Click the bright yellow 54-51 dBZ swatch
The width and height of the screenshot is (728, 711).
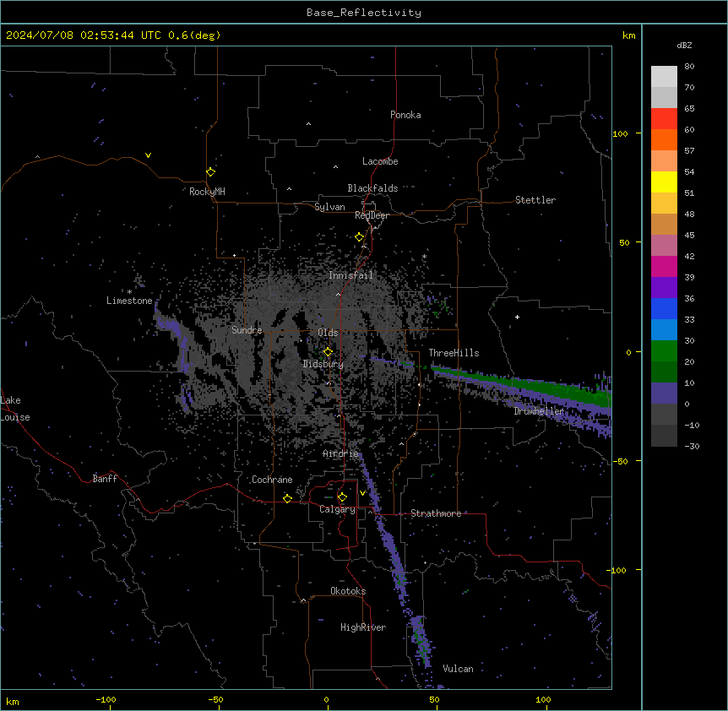[x=664, y=182]
